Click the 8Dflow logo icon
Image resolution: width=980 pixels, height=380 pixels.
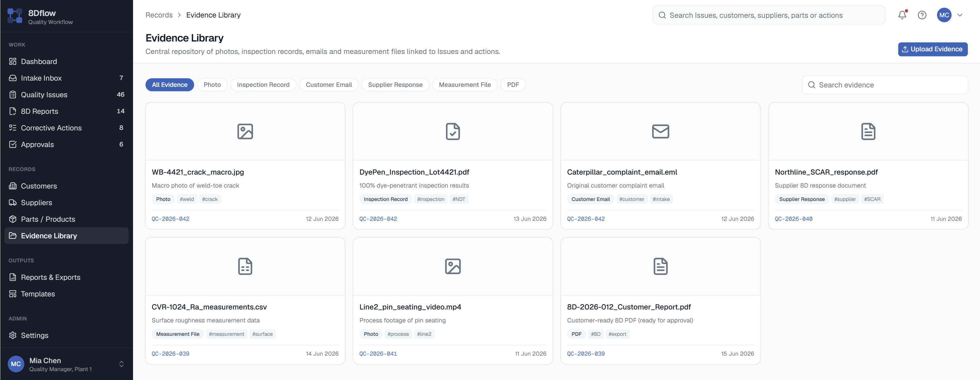click(x=15, y=16)
